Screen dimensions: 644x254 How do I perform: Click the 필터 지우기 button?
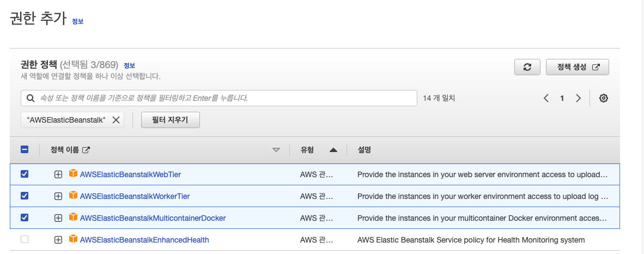[x=171, y=120]
